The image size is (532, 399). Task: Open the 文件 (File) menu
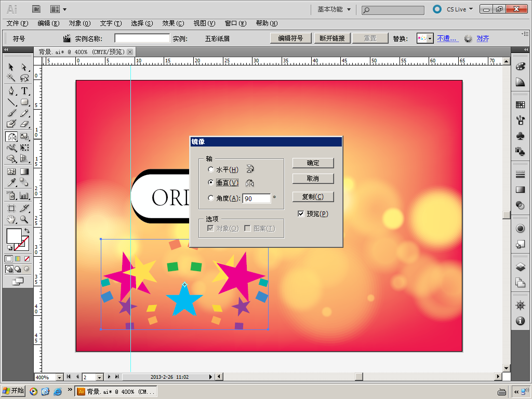17,23
